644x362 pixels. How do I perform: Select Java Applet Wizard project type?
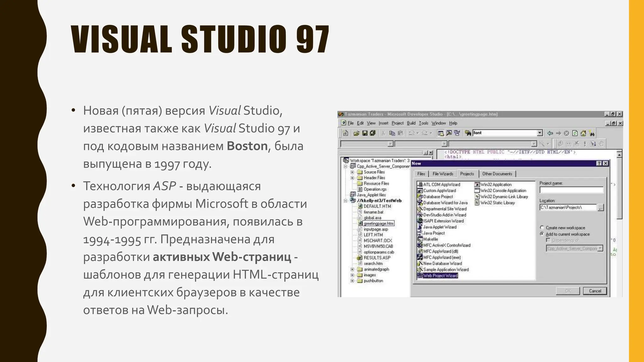click(437, 227)
